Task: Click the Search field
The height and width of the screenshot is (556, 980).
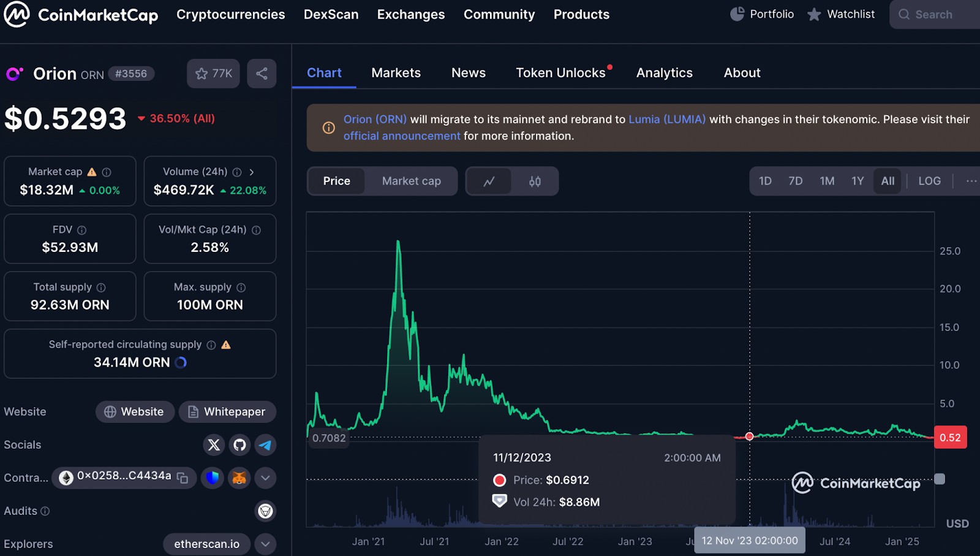Action: tap(935, 15)
